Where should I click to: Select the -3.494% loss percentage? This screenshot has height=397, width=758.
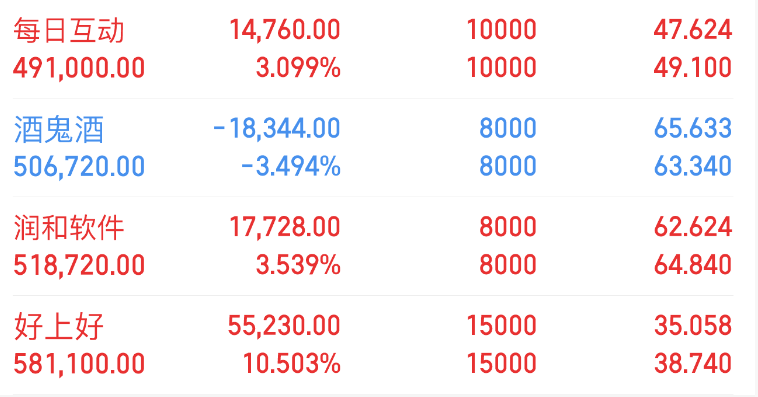[291, 166]
